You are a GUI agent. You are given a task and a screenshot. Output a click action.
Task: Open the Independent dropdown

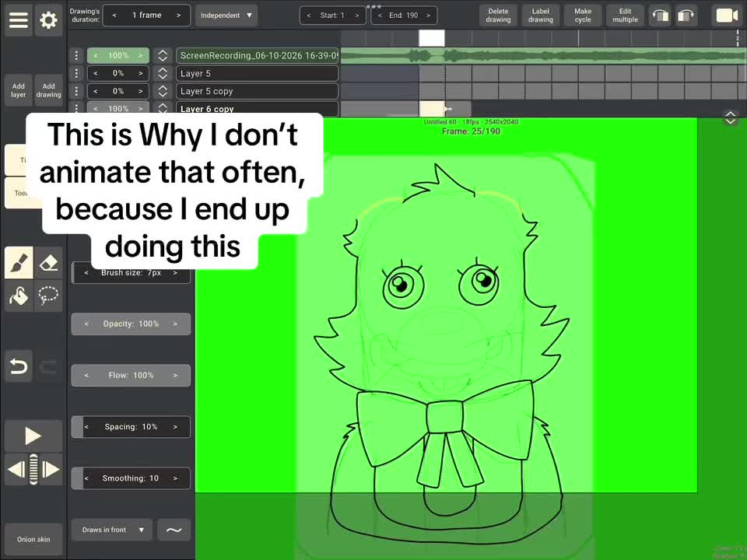click(x=226, y=16)
